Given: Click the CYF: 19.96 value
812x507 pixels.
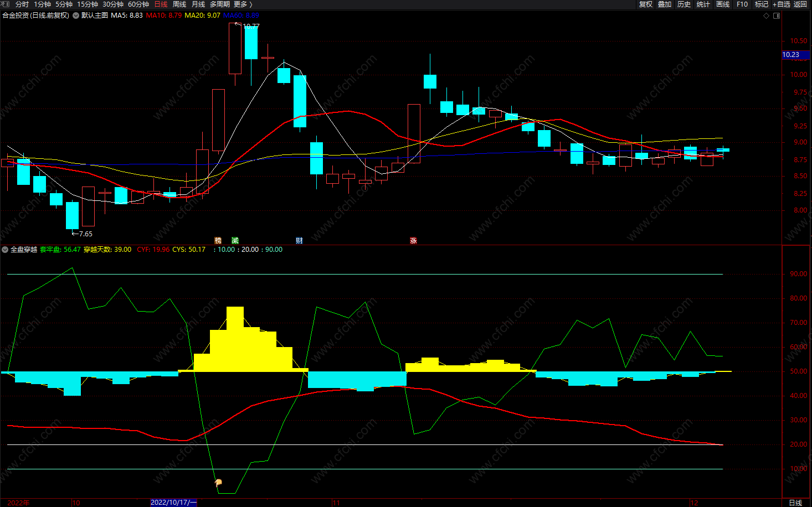Looking at the screenshot, I should (153, 250).
